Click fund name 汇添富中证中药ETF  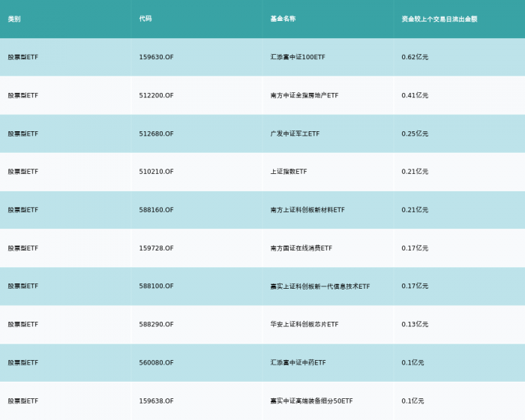coord(298,363)
